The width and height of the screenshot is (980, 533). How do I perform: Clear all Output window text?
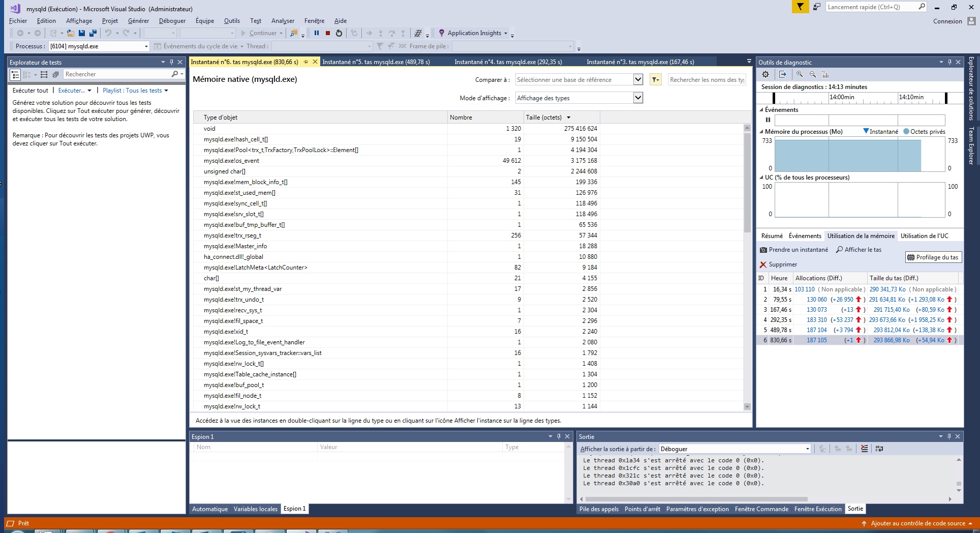[x=864, y=449]
